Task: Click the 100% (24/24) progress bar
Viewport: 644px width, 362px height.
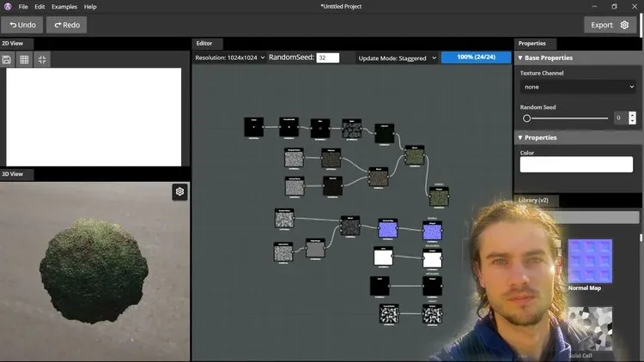Action: coord(476,57)
